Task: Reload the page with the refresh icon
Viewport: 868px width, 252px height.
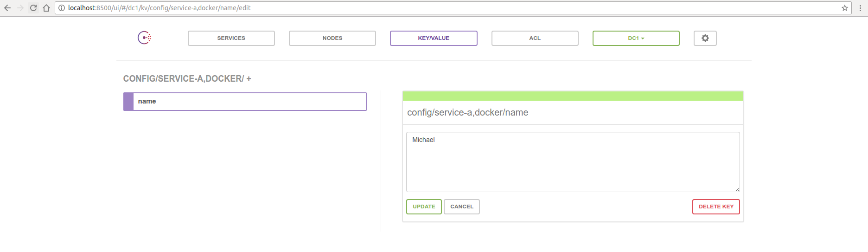Action: 33,8
